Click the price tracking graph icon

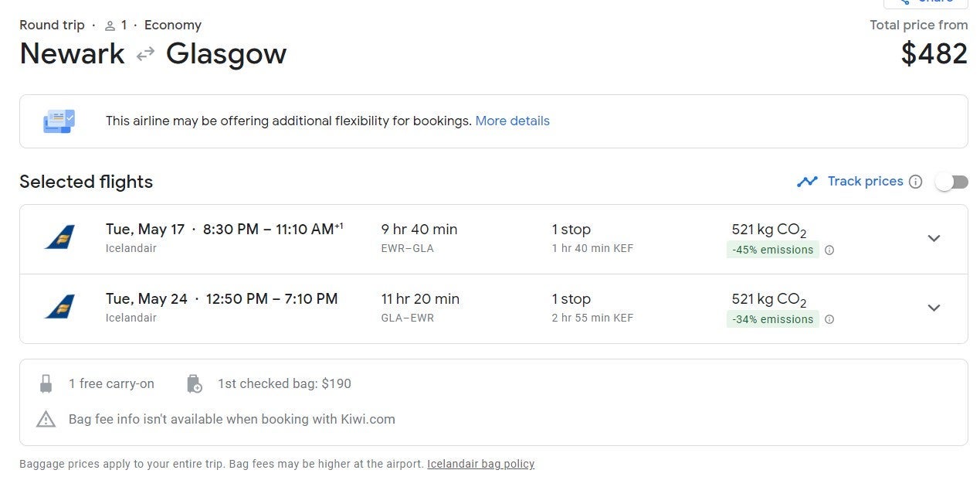pyautogui.click(x=807, y=182)
